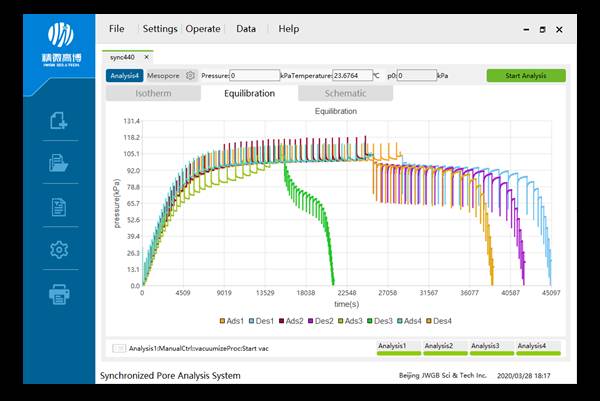The width and height of the screenshot is (600, 401).
Task: Click the new file icon in sidebar
Action: coord(59,122)
